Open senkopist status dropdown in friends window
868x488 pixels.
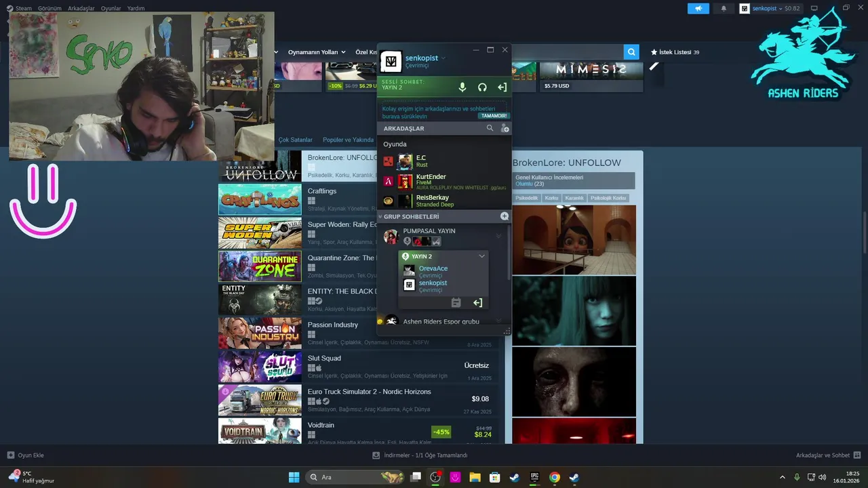point(443,58)
